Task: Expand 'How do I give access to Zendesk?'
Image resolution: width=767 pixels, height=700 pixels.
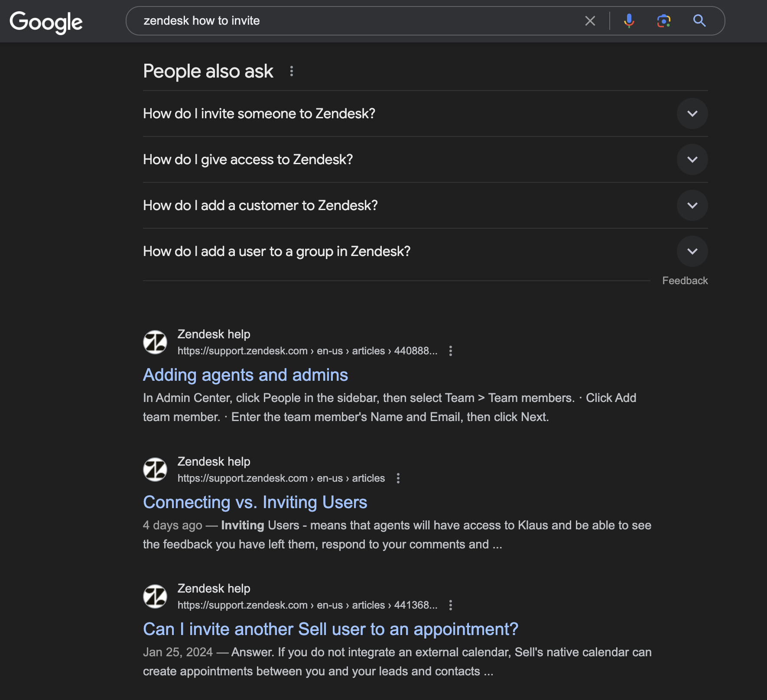Action: coord(692,159)
